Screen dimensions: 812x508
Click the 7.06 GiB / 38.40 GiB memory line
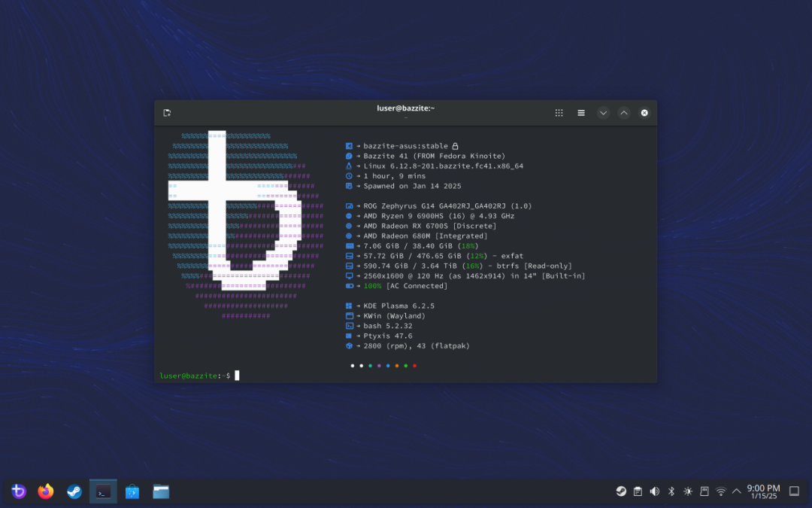(x=412, y=245)
